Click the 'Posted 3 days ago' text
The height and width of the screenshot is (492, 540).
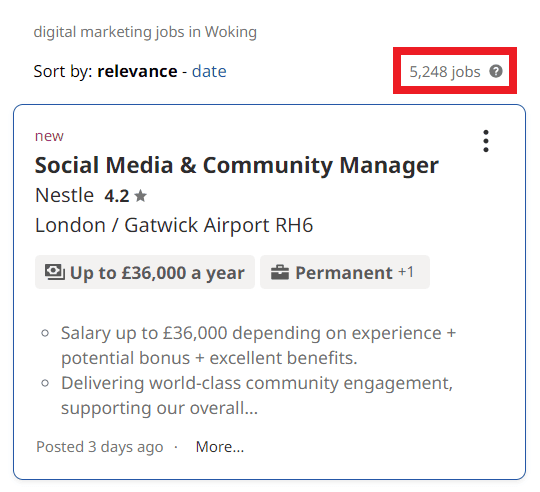[x=100, y=447]
